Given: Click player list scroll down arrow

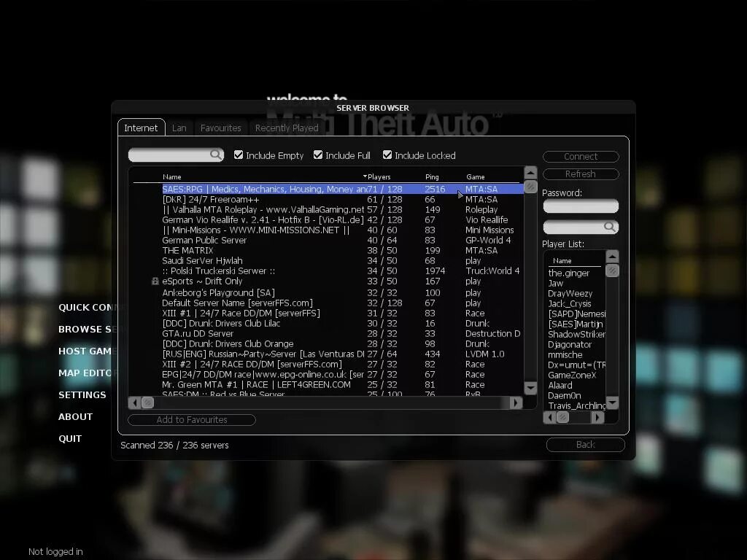Looking at the screenshot, I should (612, 402).
